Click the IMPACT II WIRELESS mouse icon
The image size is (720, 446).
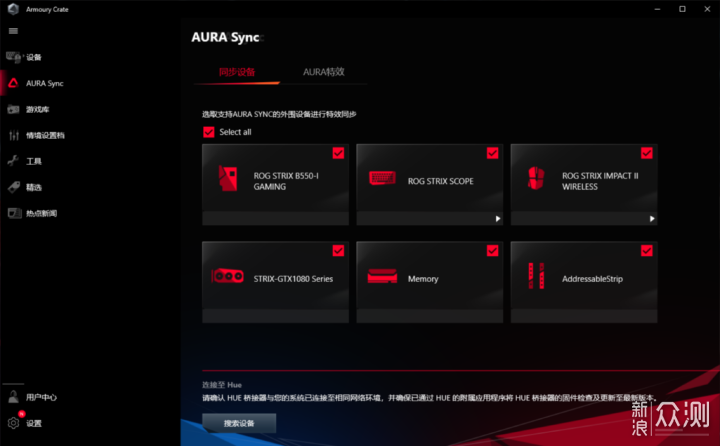[536, 178]
